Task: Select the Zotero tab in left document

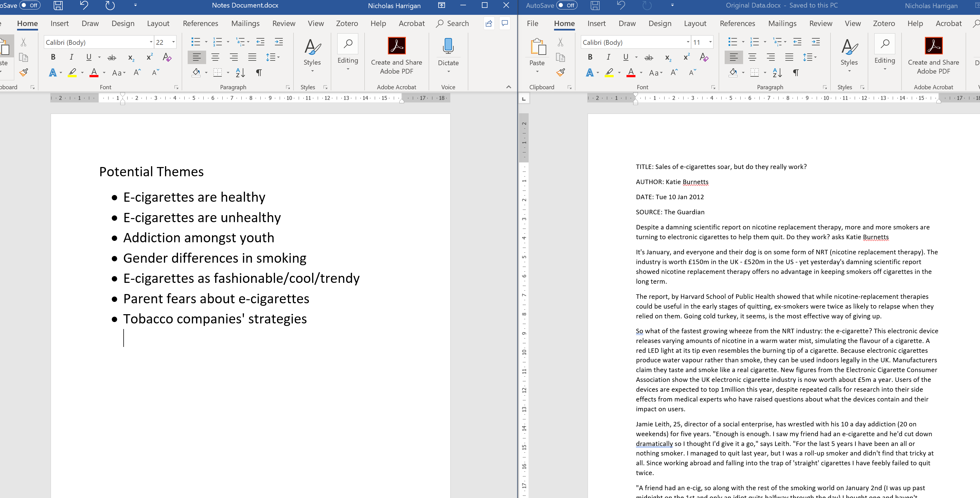Action: [347, 23]
